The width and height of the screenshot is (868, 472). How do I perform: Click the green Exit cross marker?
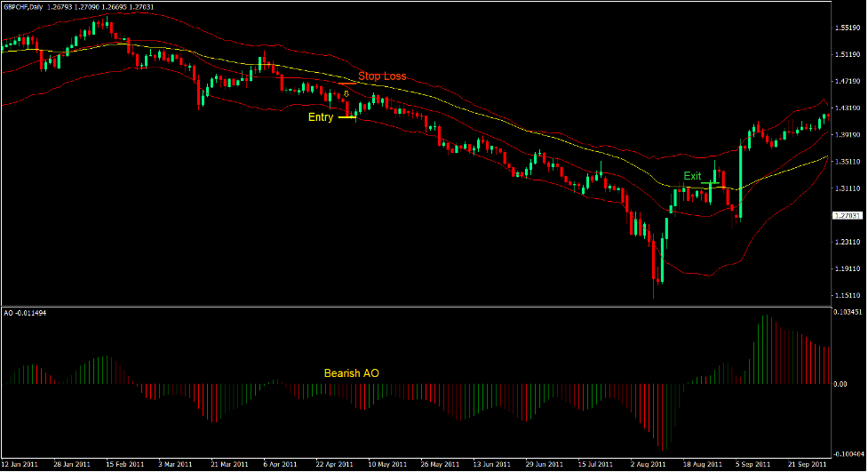coord(710,184)
